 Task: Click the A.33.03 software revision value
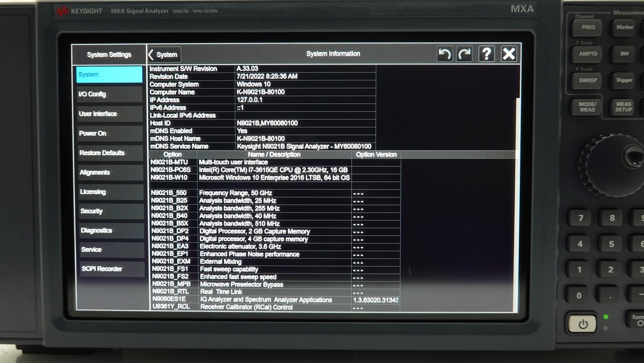248,69
